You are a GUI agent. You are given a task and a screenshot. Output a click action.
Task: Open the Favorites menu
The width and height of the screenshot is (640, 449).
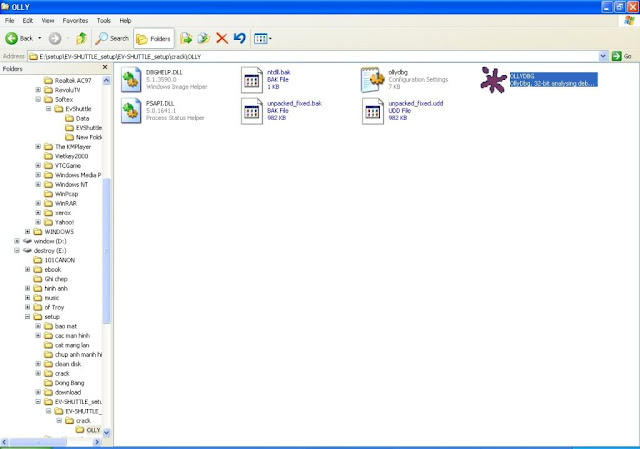coord(75,20)
